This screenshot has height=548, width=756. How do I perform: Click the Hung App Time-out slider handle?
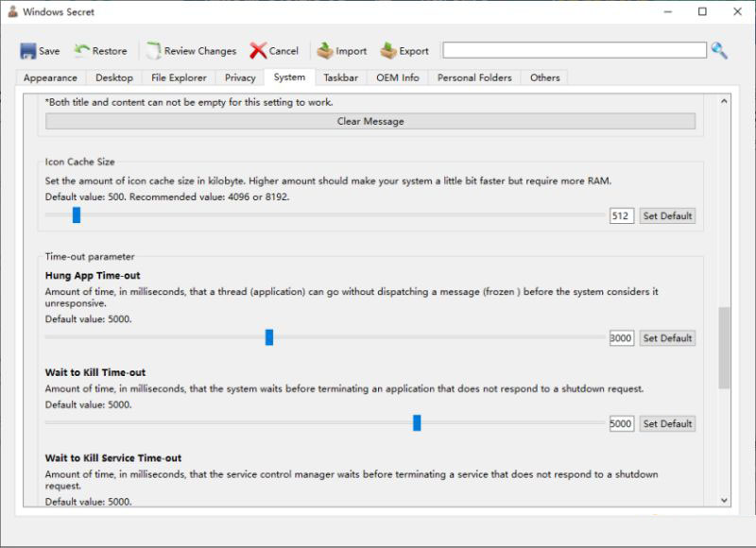tap(269, 337)
